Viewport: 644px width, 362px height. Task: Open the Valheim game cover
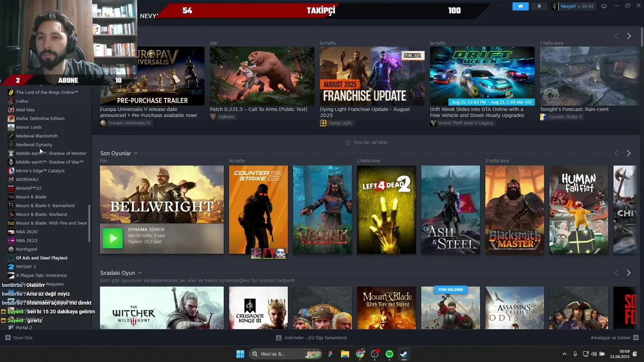point(323,210)
